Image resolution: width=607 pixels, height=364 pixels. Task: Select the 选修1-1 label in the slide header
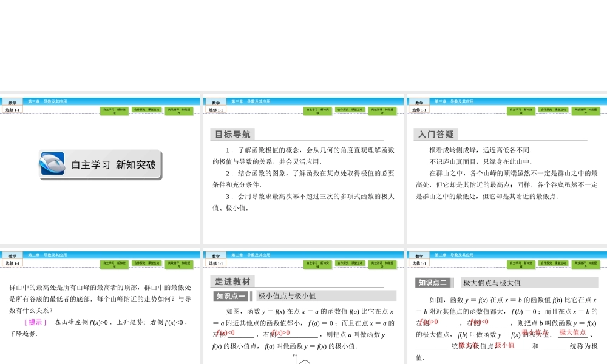(12, 111)
